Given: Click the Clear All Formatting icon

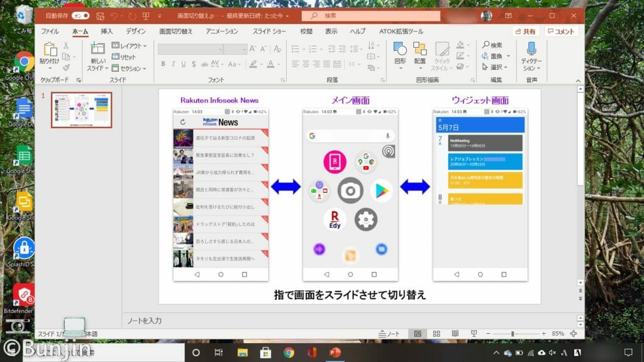Looking at the screenshot, I should (x=277, y=49).
